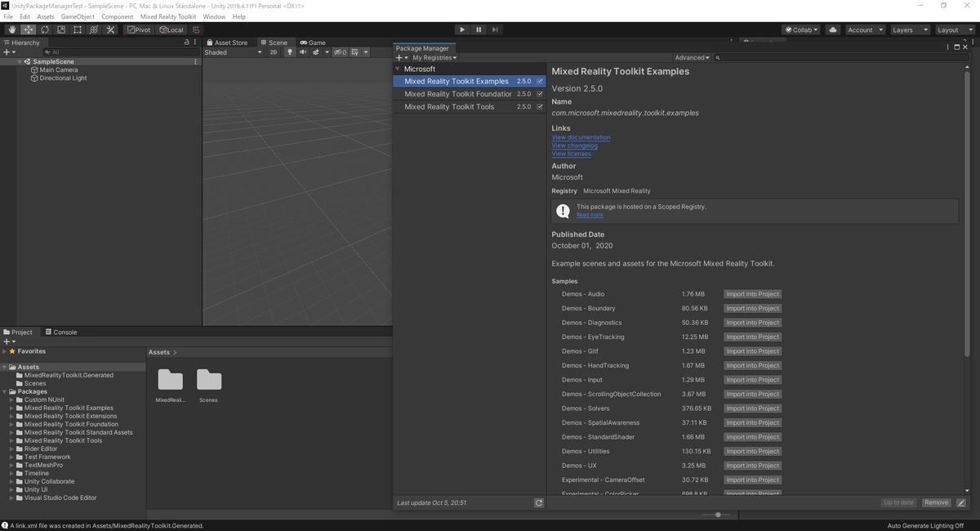Toggle scene audio speaker icon
The width and height of the screenshot is (980, 531).
302,52
